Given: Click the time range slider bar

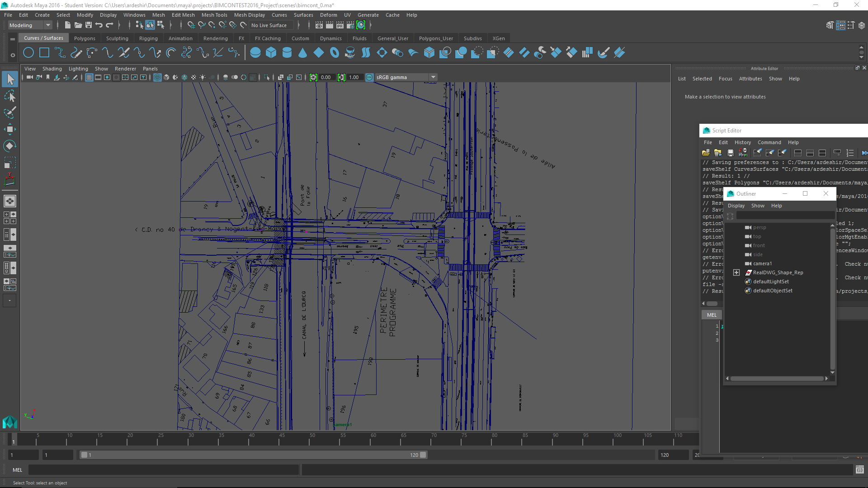Looking at the screenshot, I should (x=253, y=455).
